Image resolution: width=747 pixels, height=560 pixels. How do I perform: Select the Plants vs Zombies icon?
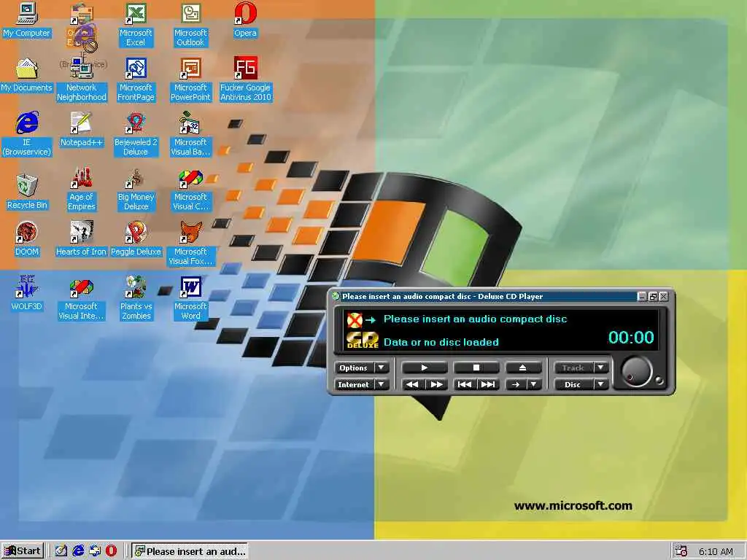(136, 298)
